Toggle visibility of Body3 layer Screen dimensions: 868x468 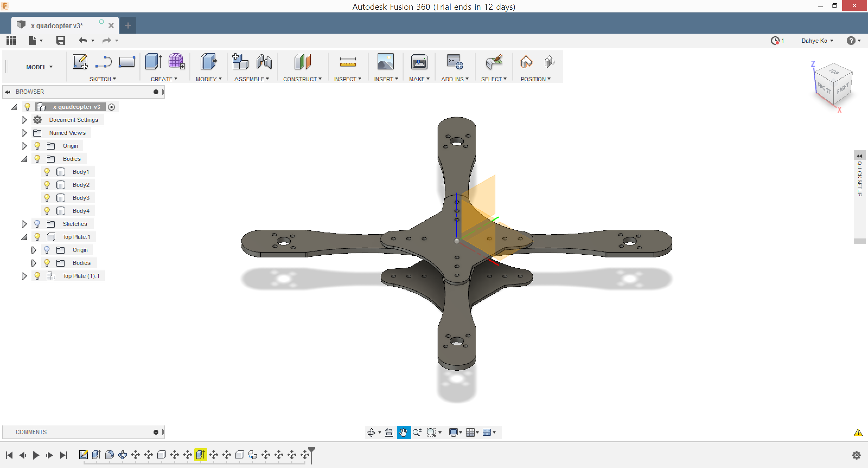coord(47,198)
